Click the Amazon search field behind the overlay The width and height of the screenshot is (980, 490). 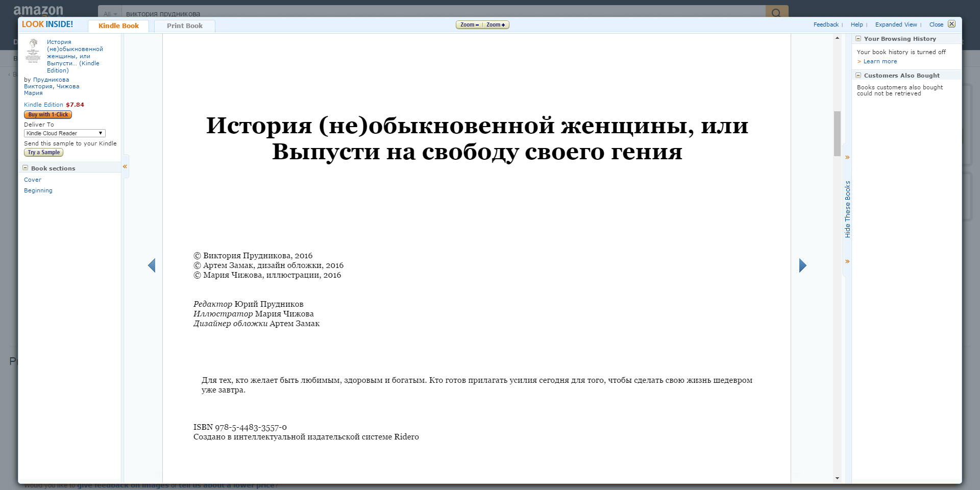(x=443, y=12)
